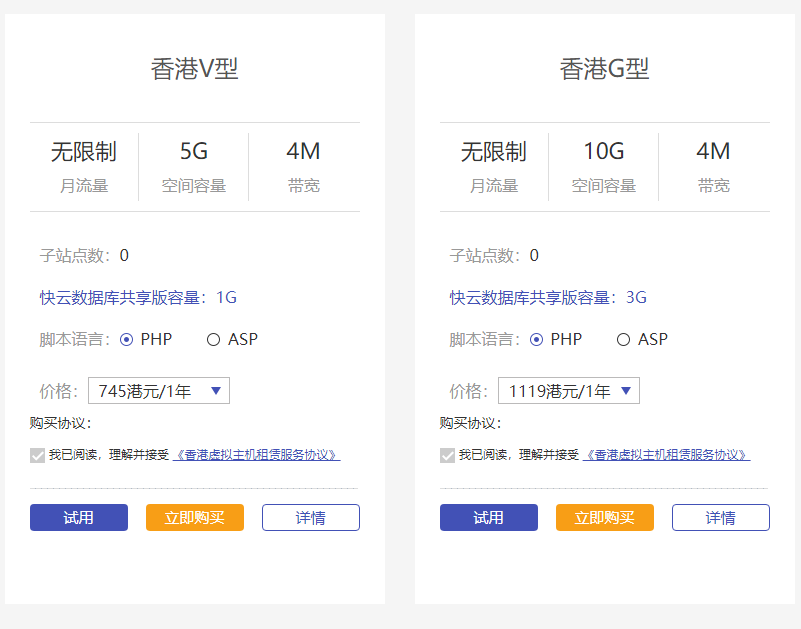Select PHP radio button for 香港G型
The image size is (801, 629).
point(537,340)
